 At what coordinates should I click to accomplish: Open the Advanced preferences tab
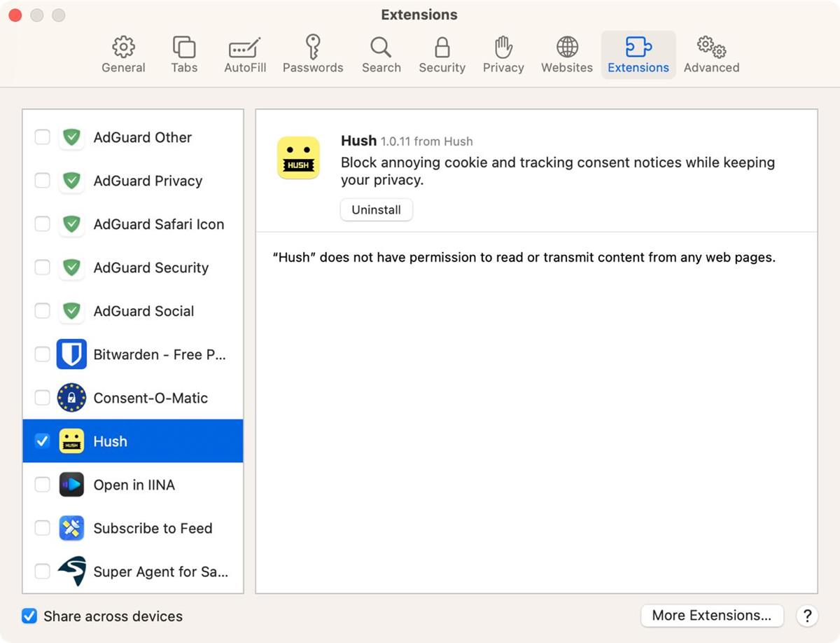coord(711,53)
